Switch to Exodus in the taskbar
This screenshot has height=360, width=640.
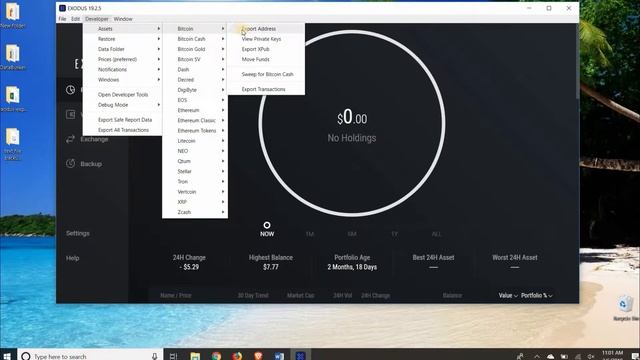pos(300,356)
